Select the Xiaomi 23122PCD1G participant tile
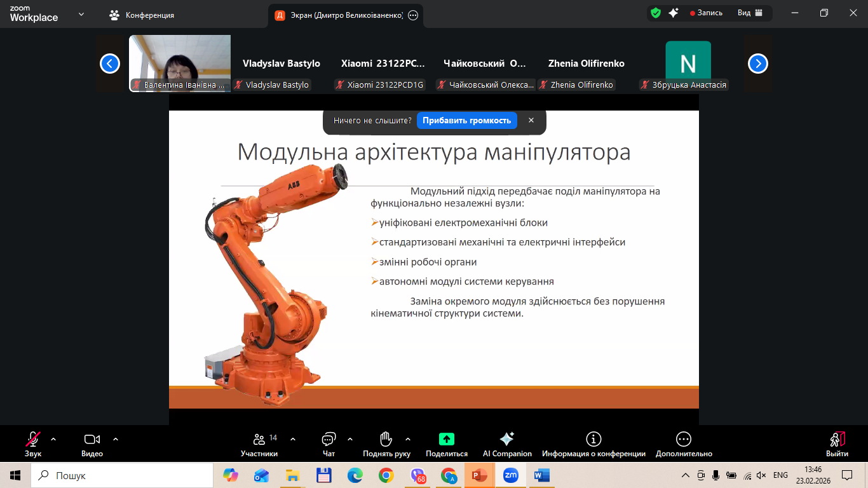The image size is (868, 488). (383, 64)
